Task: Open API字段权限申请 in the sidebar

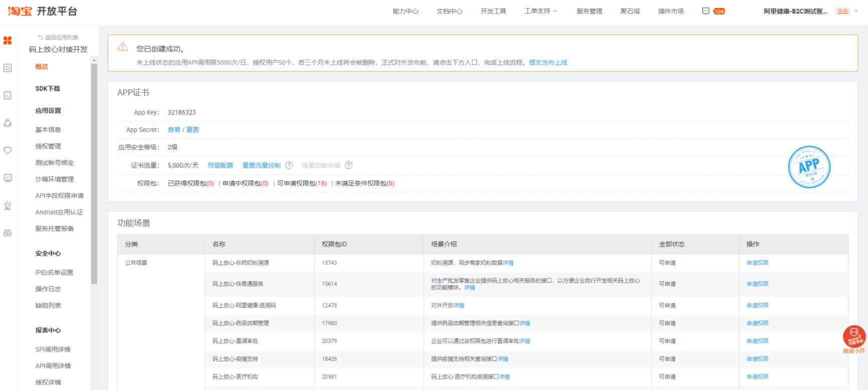Action: pos(60,196)
